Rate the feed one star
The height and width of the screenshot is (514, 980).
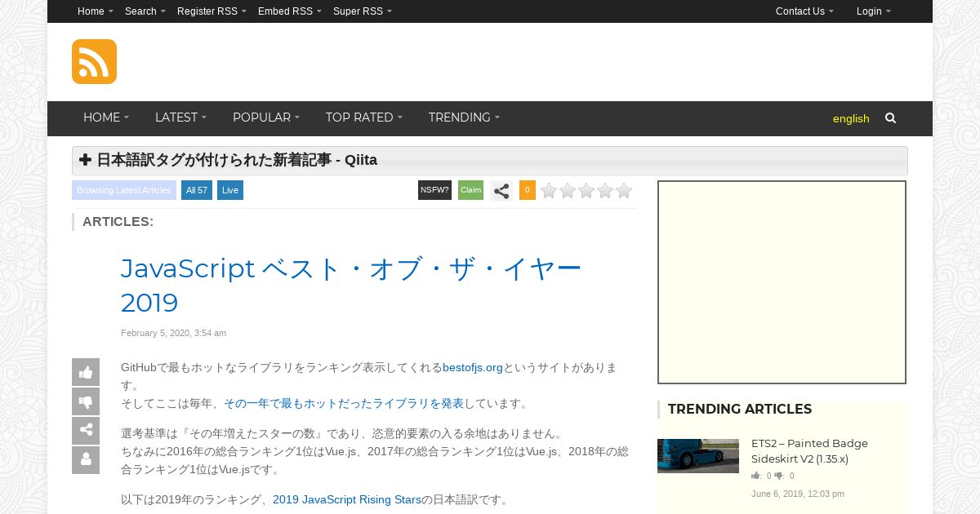549,191
